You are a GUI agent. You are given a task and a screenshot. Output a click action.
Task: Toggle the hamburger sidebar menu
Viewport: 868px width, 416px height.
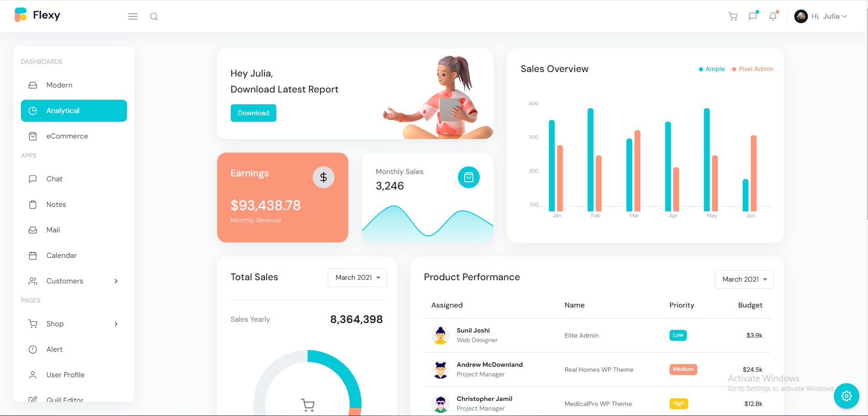pos(133,16)
